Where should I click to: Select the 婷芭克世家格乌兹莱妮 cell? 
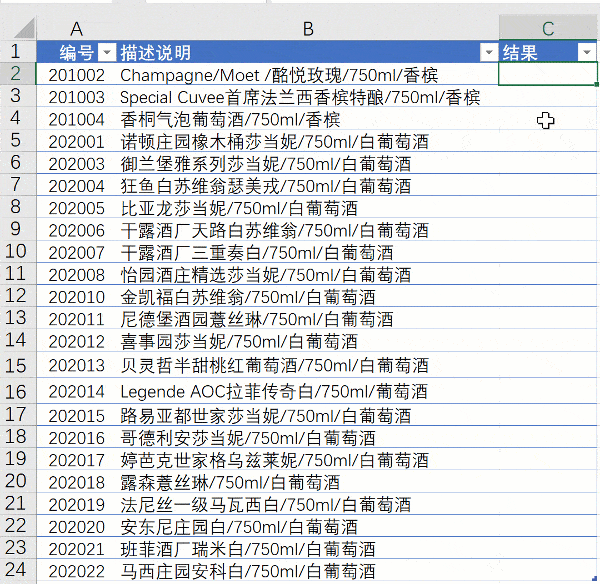308,459
